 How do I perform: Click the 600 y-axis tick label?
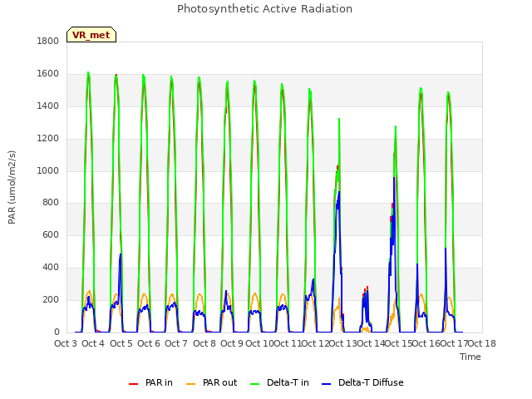coord(51,234)
